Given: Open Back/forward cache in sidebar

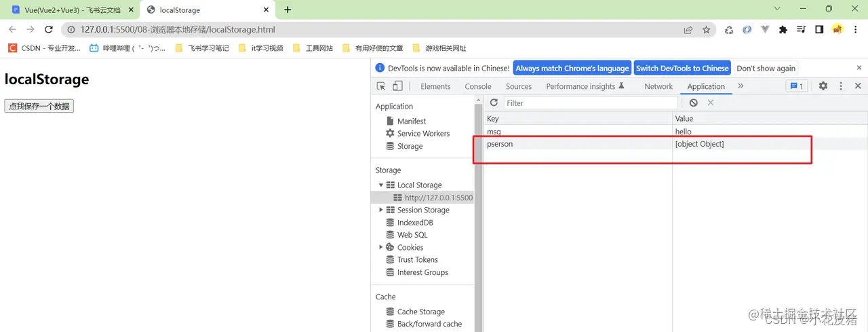Looking at the screenshot, I should (429, 324).
